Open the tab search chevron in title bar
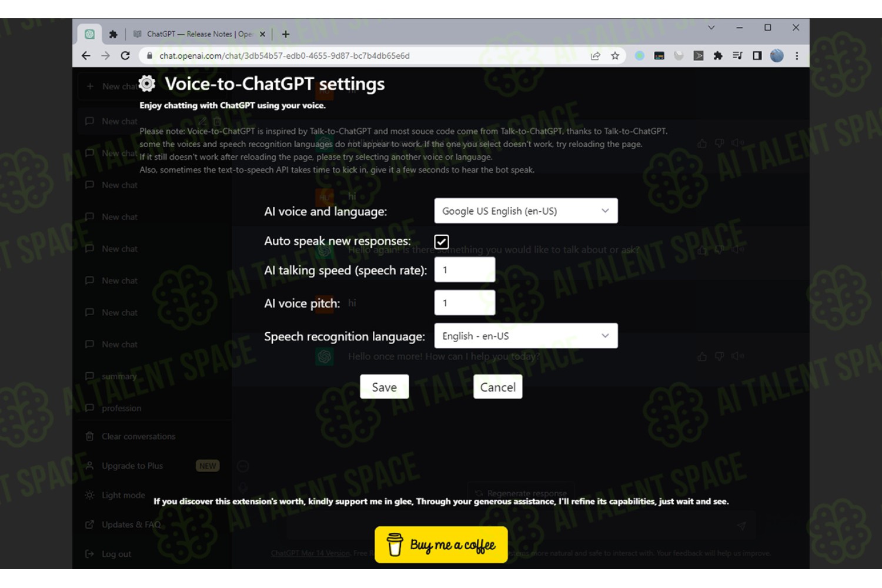The image size is (882, 588). click(x=711, y=28)
